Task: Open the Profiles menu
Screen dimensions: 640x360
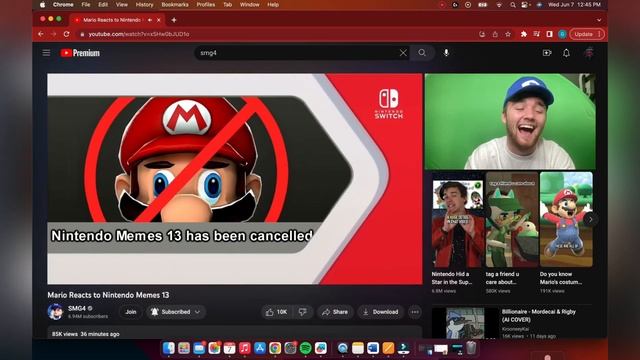Action: coord(206,5)
